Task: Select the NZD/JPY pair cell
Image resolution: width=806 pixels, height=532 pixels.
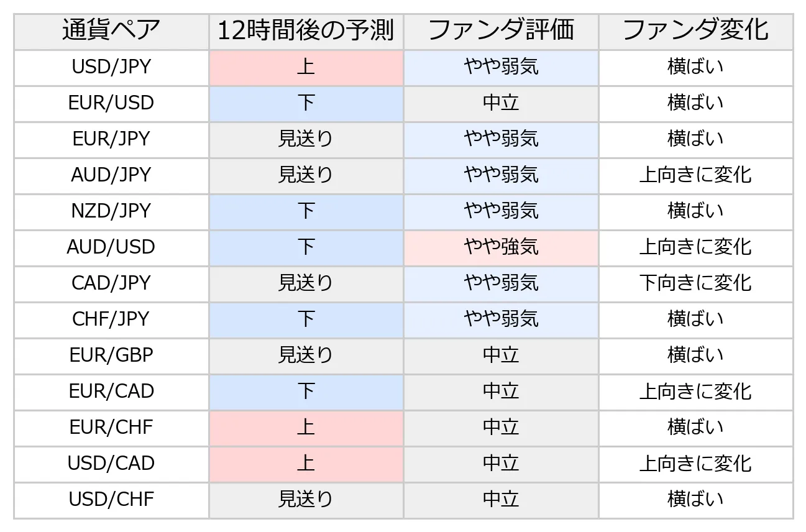Action: click(x=111, y=211)
